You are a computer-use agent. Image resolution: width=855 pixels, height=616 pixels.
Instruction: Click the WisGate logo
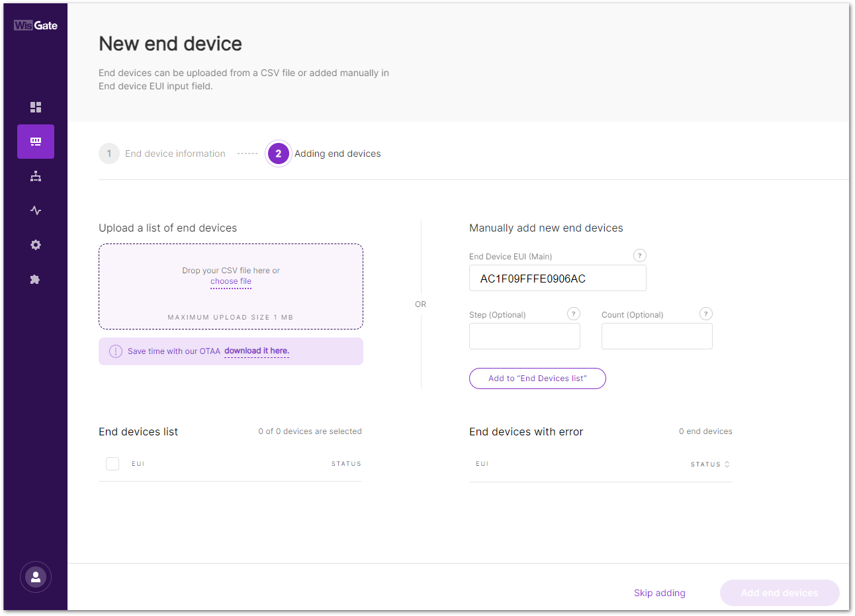point(36,25)
